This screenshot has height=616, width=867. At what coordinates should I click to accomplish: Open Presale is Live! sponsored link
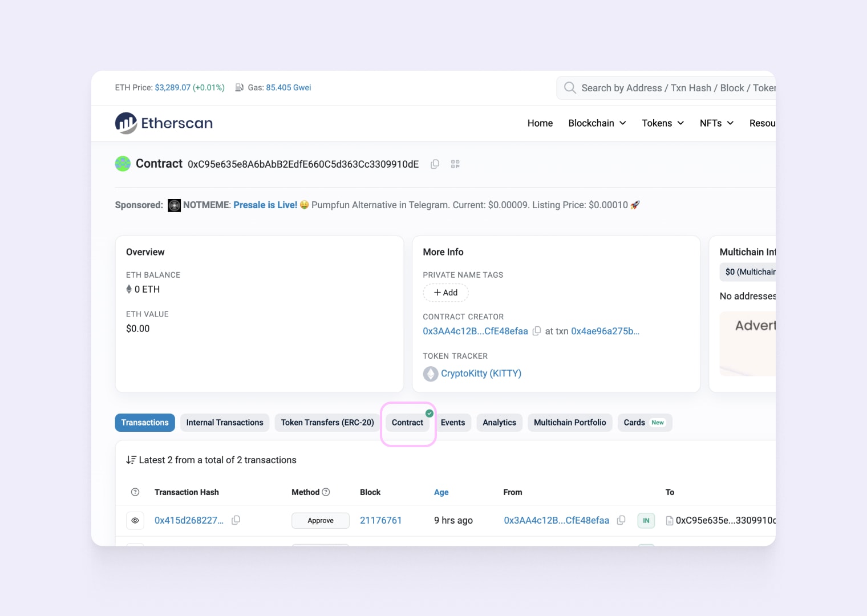point(265,205)
